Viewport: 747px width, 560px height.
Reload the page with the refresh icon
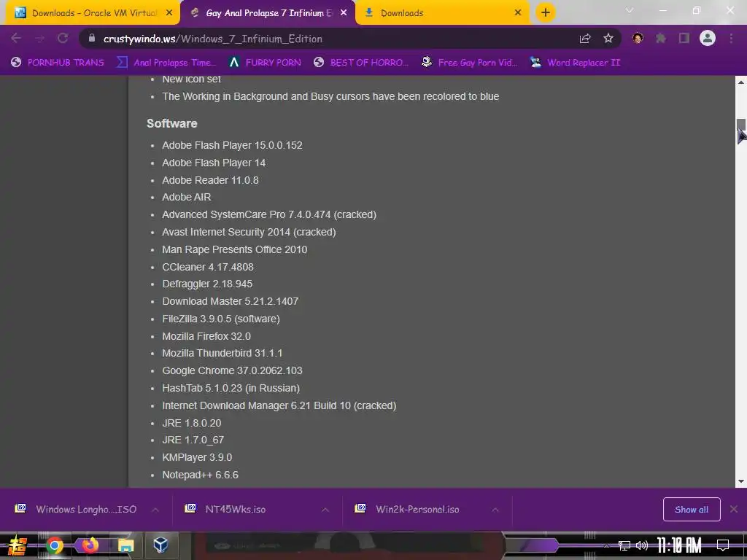[63, 38]
